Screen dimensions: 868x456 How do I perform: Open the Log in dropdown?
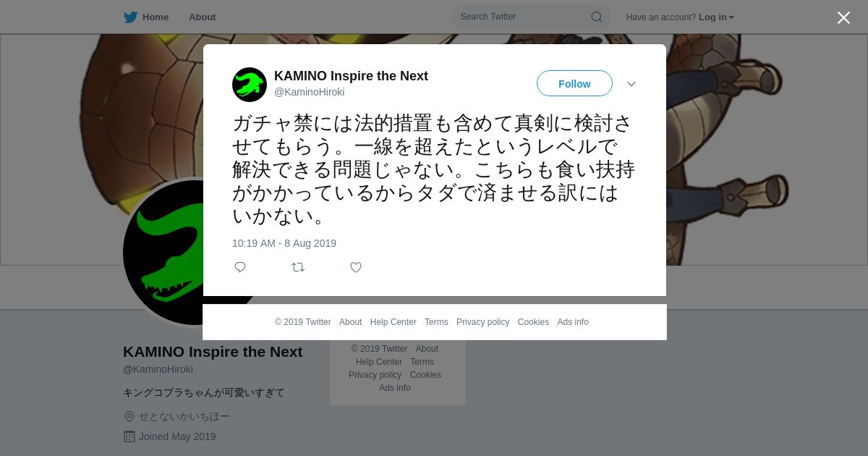point(716,17)
